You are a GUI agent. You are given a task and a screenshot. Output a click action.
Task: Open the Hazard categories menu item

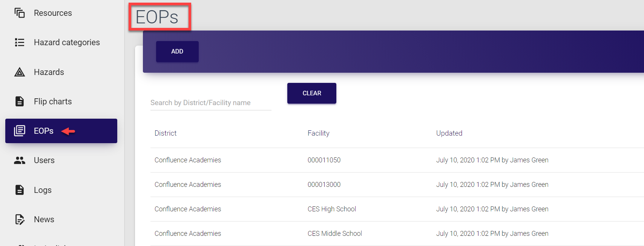tap(67, 42)
